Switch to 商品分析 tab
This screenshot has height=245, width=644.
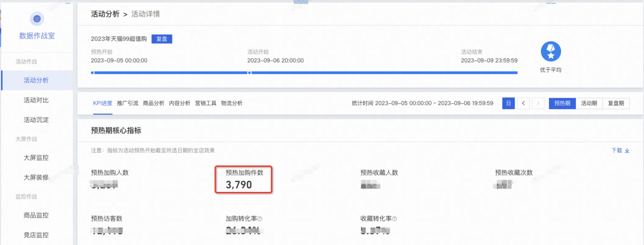[x=153, y=103]
